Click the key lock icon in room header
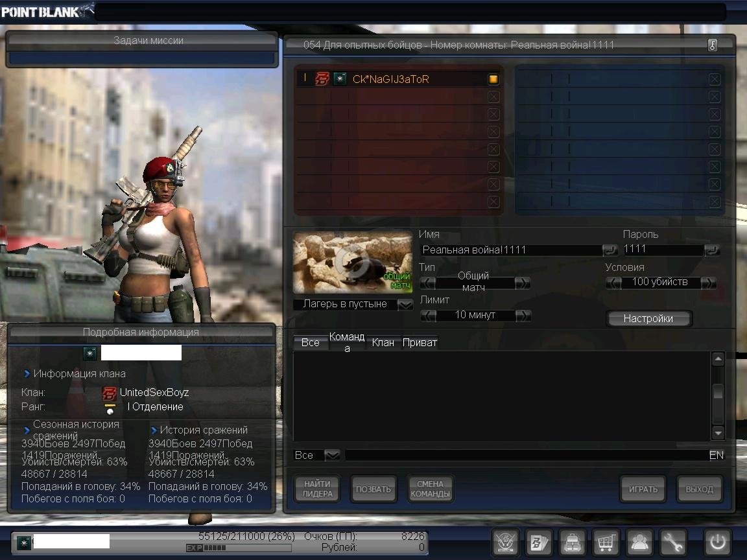 pos(712,45)
